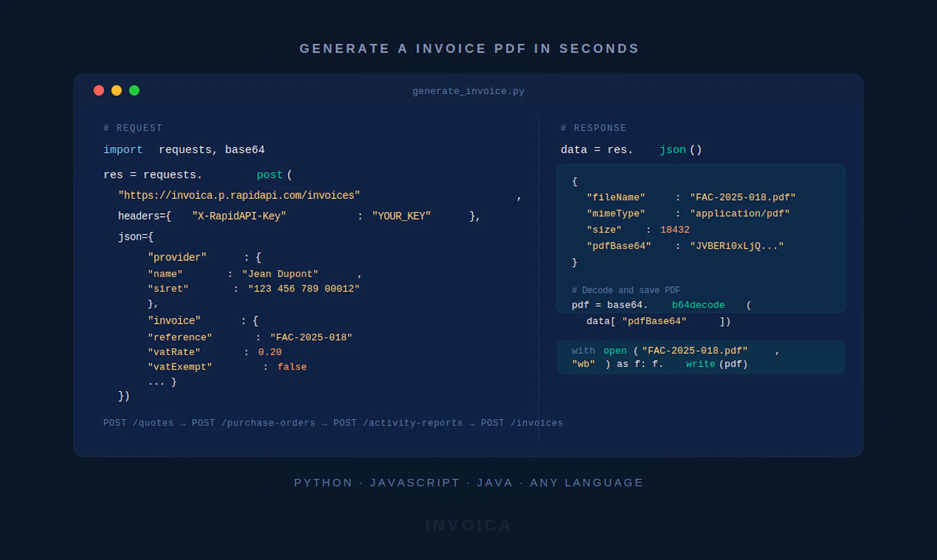Click the "Jean Dupont" name value
This screenshot has height=560, width=937.
[280, 274]
